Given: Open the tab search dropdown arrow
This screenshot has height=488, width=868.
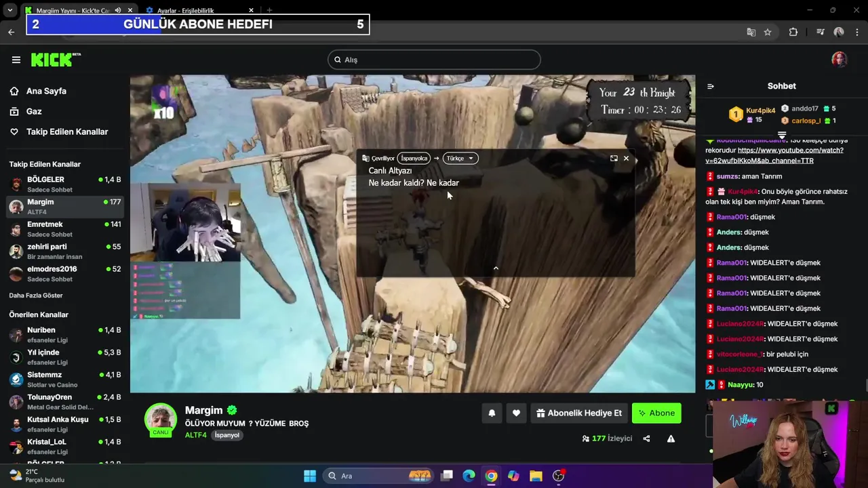Looking at the screenshot, I should 10,11.
